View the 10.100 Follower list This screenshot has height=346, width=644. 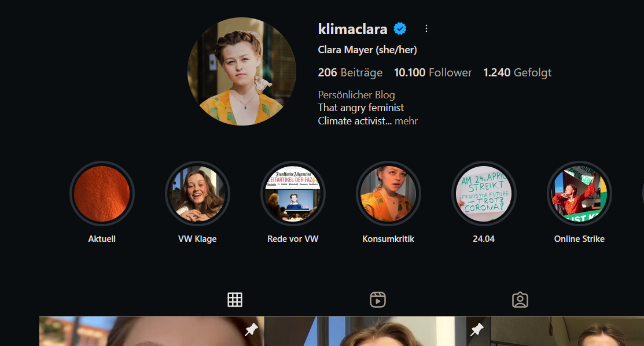pyautogui.click(x=433, y=73)
